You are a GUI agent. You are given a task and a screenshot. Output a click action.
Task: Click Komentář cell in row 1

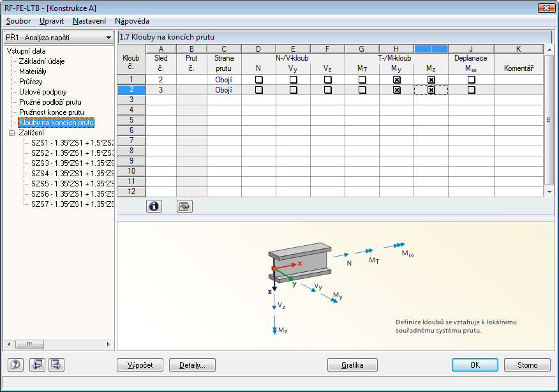point(519,80)
